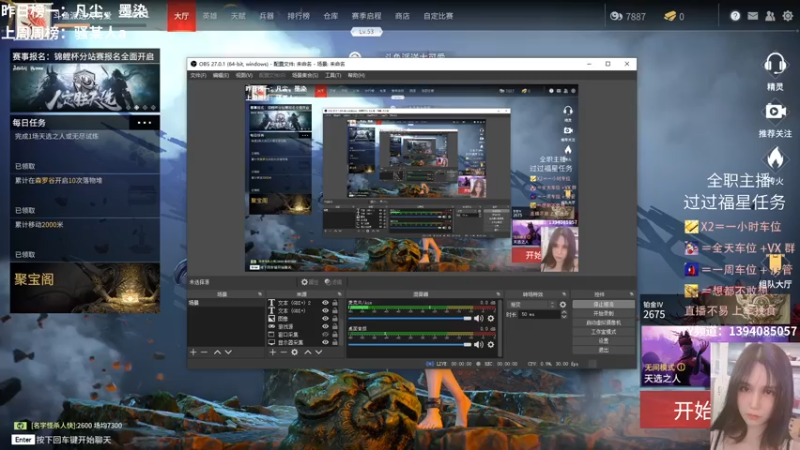Viewport: 800px width, 450px height.
Task: Toggle visibility of the 游戏源 source
Action: [x=325, y=327]
